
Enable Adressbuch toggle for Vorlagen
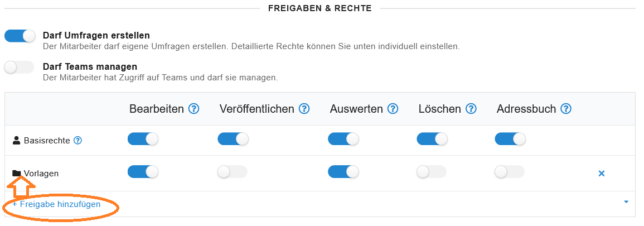coord(510,172)
